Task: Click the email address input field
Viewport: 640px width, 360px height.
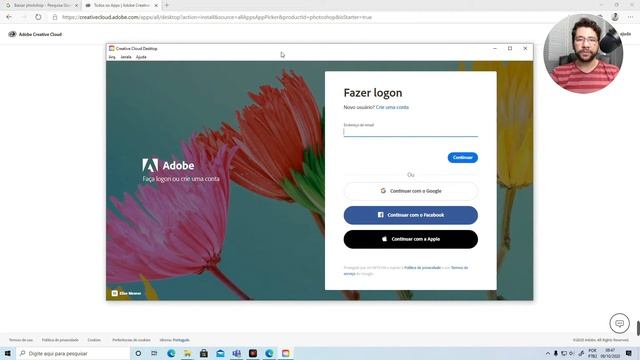Action: pos(411,132)
